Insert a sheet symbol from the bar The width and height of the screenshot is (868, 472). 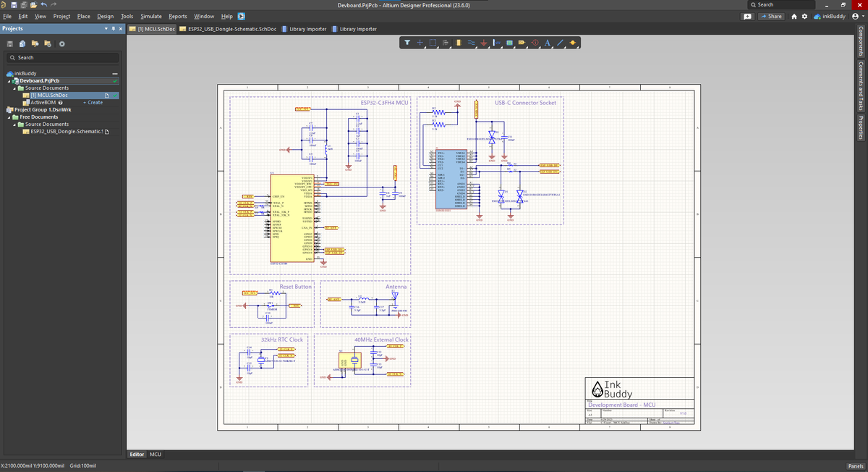pyautogui.click(x=509, y=43)
